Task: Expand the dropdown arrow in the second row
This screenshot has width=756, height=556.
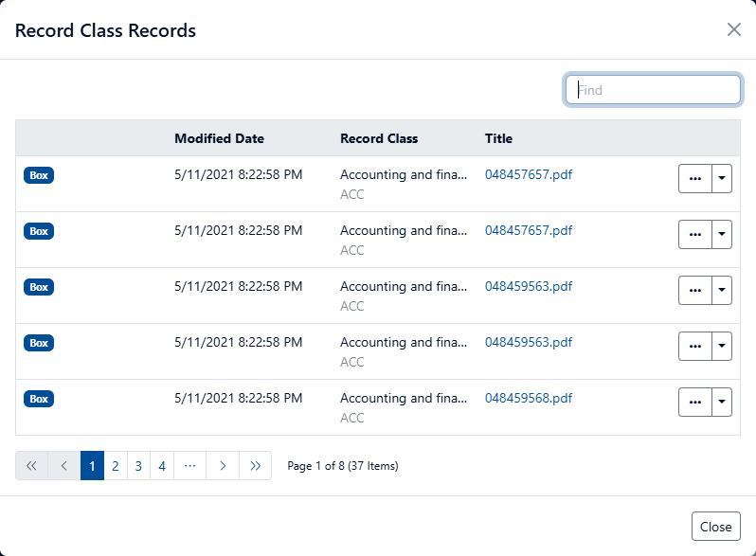Action: (722, 235)
